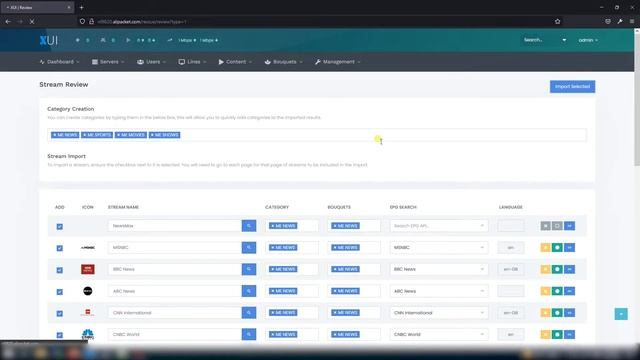Open the browser application menu

(632, 21)
